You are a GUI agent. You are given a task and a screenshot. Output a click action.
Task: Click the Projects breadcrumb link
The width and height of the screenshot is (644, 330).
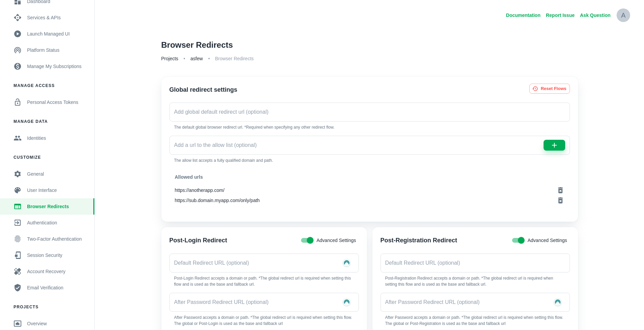[x=169, y=59]
